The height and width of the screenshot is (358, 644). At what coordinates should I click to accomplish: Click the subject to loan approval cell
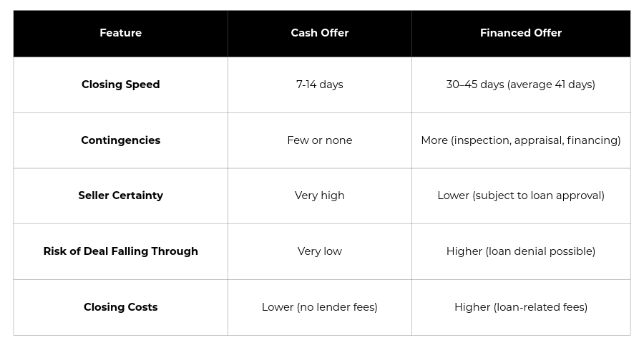point(520,195)
